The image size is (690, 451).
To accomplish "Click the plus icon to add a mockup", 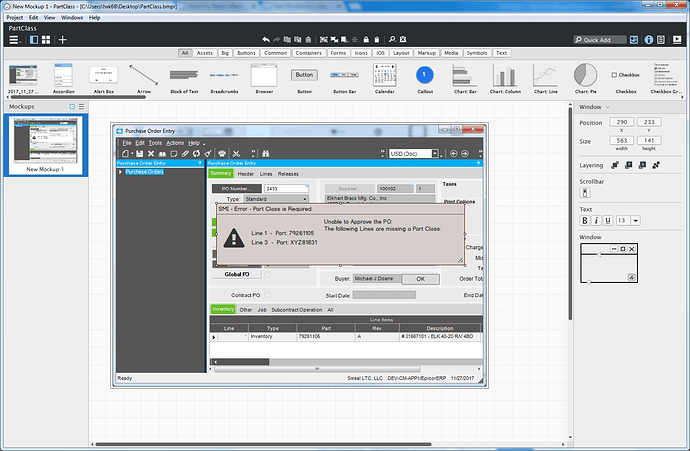I will click(63, 39).
